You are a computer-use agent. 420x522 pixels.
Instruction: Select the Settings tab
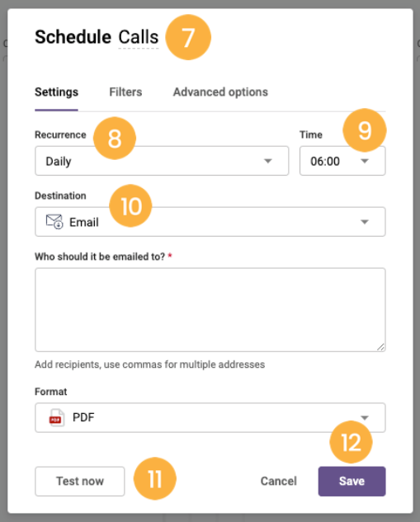(57, 92)
